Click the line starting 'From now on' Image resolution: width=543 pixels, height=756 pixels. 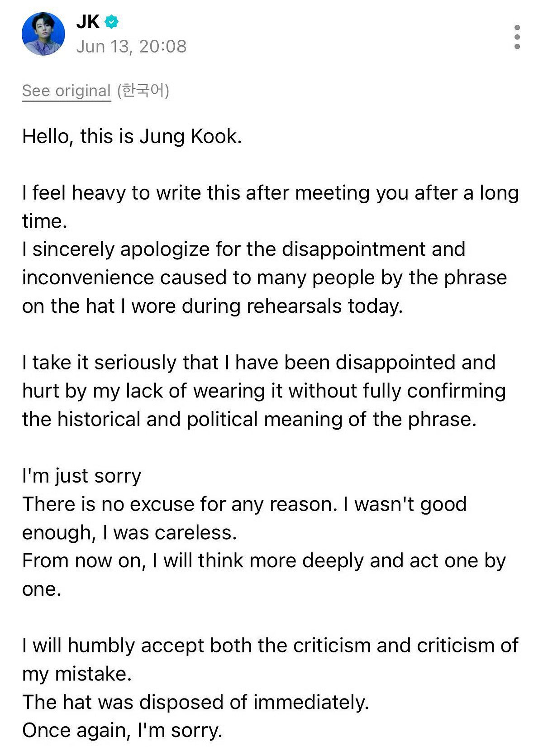264,561
